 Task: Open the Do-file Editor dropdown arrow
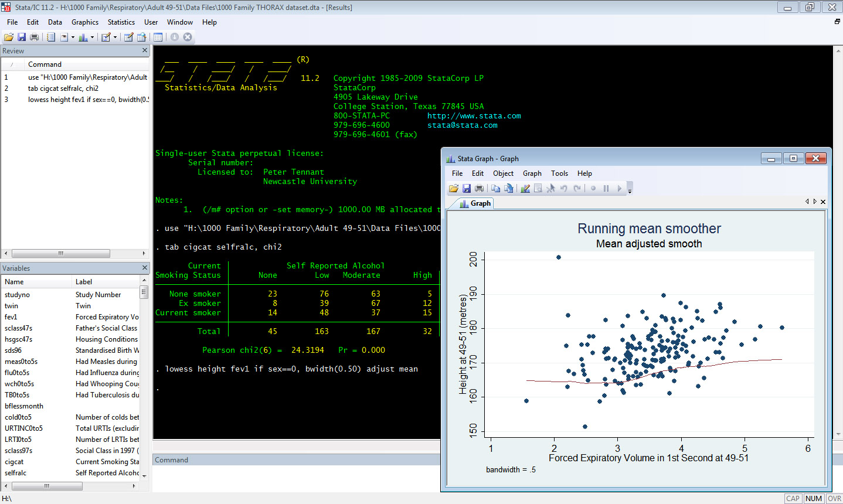[115, 36]
